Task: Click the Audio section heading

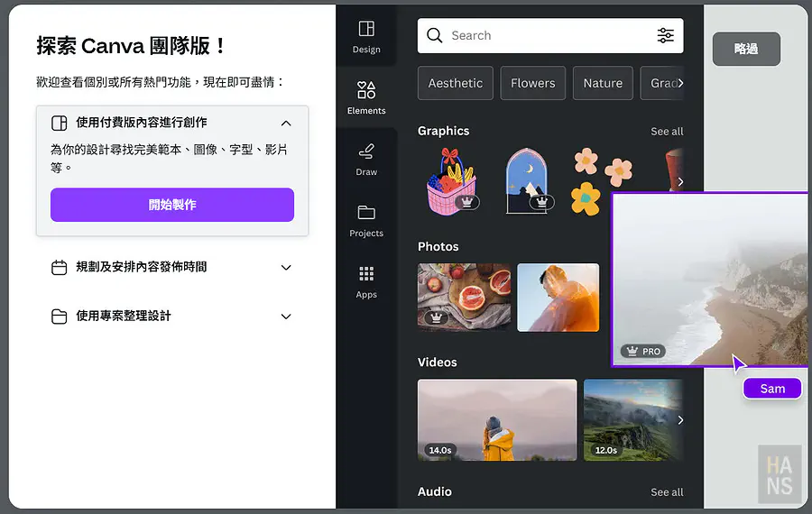Action: (435, 491)
